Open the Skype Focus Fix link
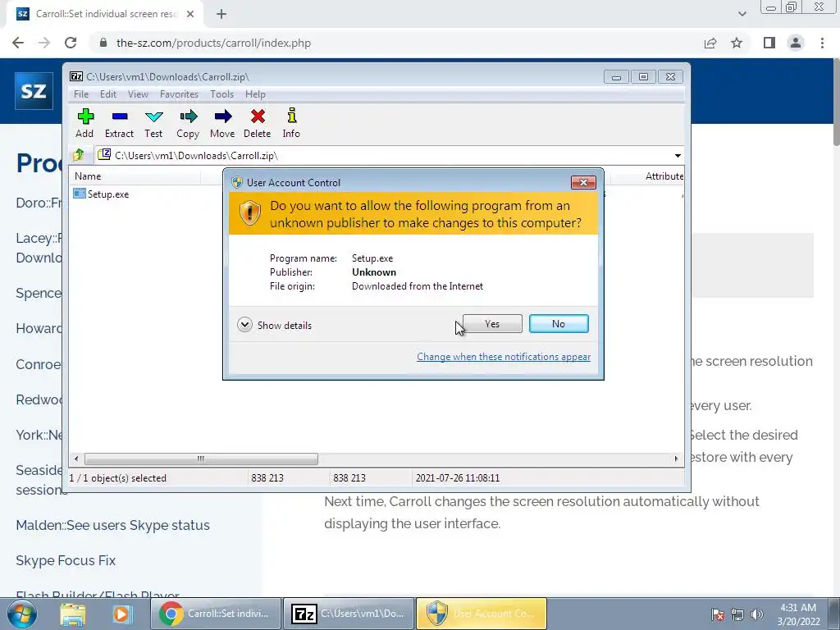This screenshot has height=630, width=840. click(x=66, y=560)
